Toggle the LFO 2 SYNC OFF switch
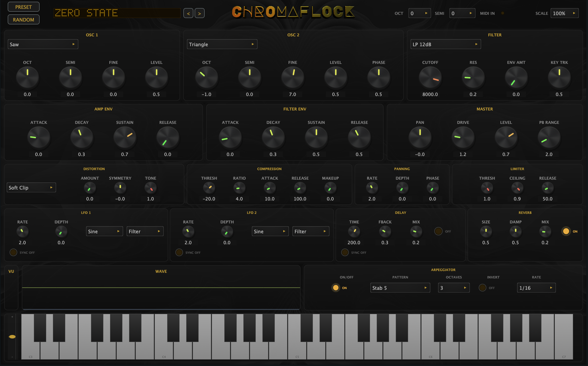588x366 pixels. [179, 252]
